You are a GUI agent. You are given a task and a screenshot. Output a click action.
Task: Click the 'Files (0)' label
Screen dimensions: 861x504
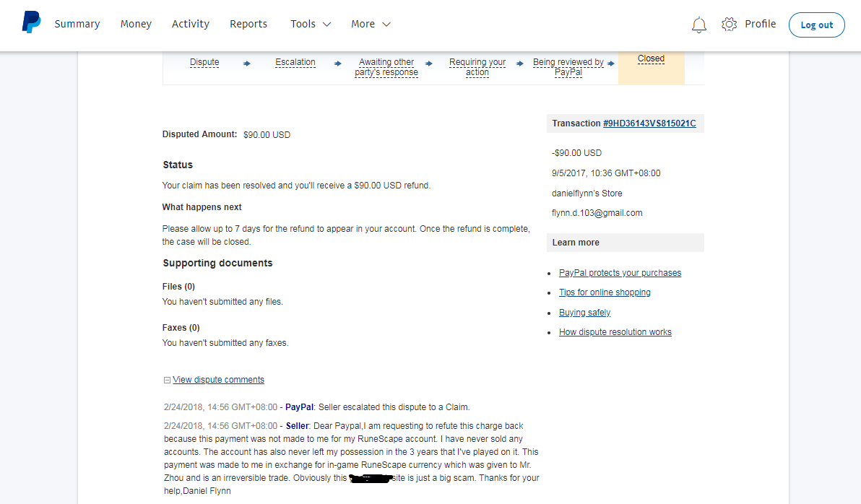click(178, 287)
